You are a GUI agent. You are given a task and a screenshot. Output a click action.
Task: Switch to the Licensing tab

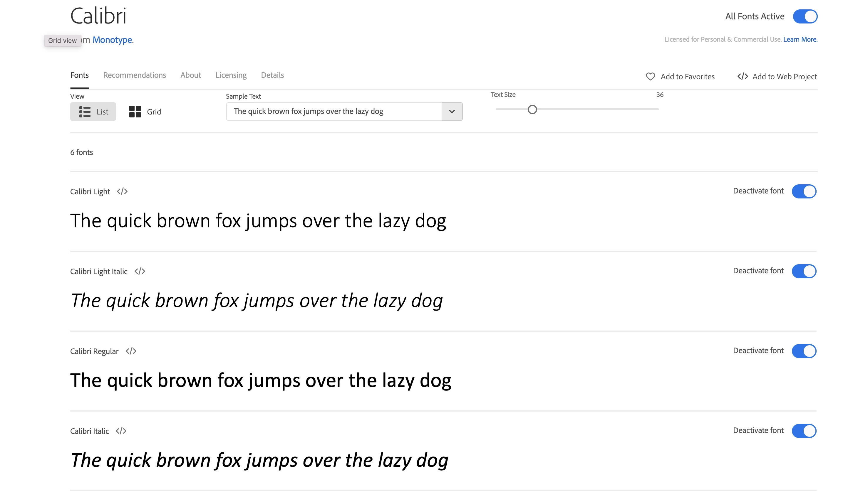point(231,75)
